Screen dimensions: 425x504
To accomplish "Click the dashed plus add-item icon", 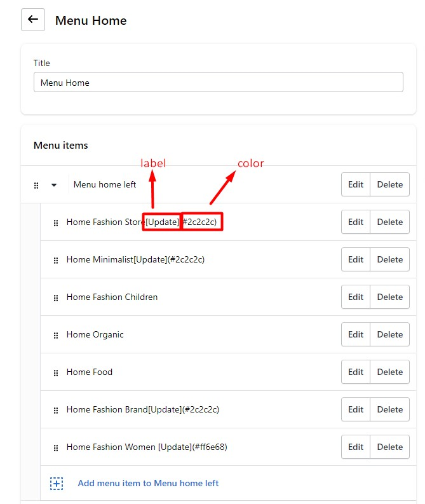I will pyautogui.click(x=57, y=484).
